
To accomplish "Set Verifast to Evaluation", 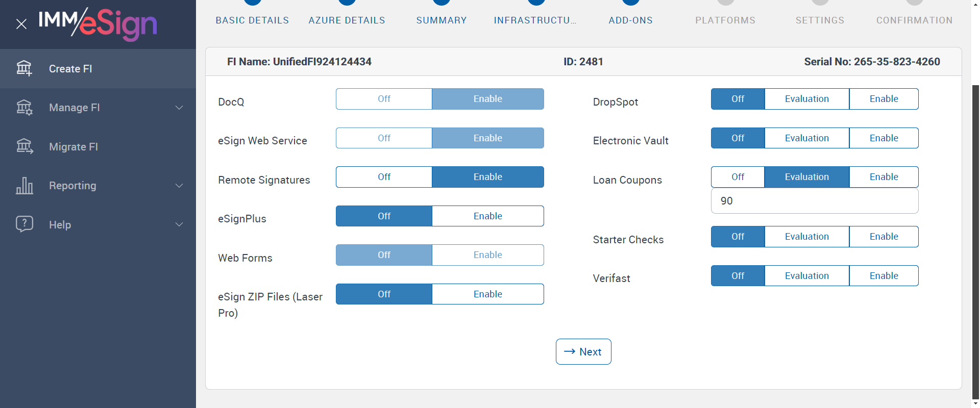I will [x=807, y=276].
